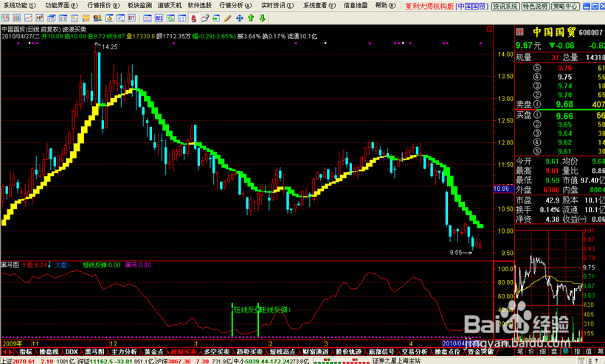Open the 道破天机 menu
605x364 pixels.
click(170, 5)
